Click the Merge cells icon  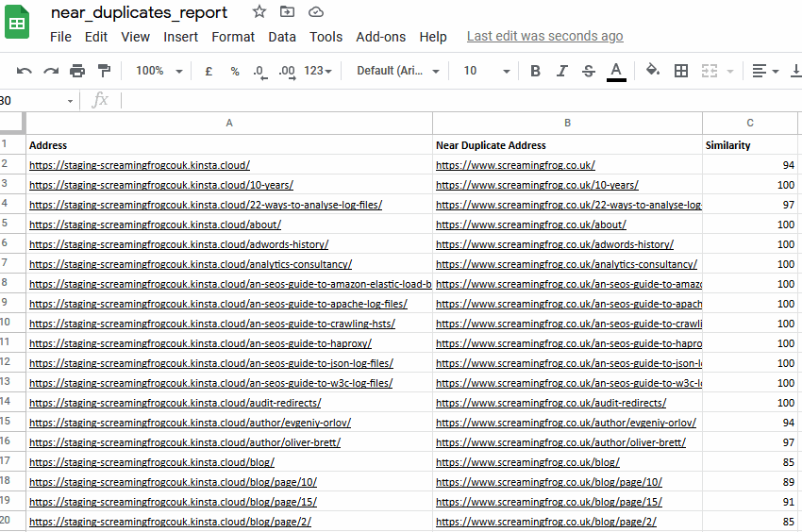710,71
